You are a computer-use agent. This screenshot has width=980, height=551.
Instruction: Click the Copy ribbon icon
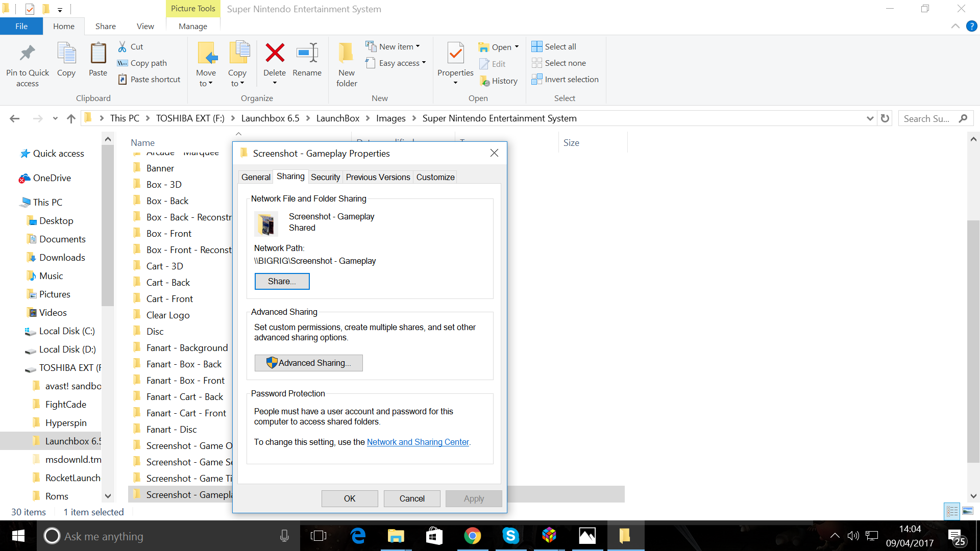point(66,53)
